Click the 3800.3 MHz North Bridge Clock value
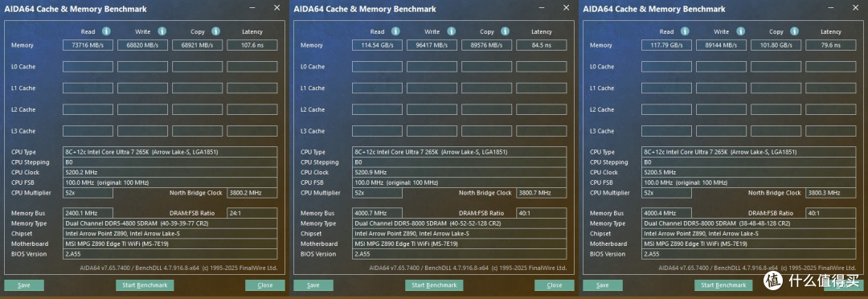The image size is (868, 299). pyautogui.click(x=831, y=193)
